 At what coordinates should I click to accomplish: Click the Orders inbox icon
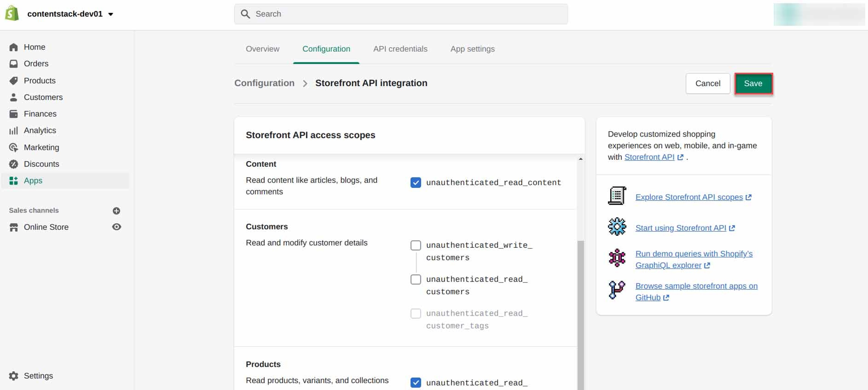coord(14,63)
